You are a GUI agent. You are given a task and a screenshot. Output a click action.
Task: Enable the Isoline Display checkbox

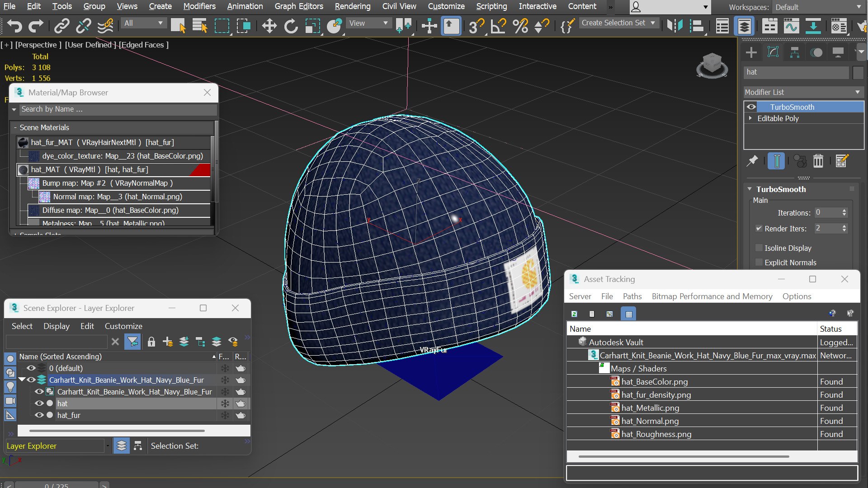(759, 248)
